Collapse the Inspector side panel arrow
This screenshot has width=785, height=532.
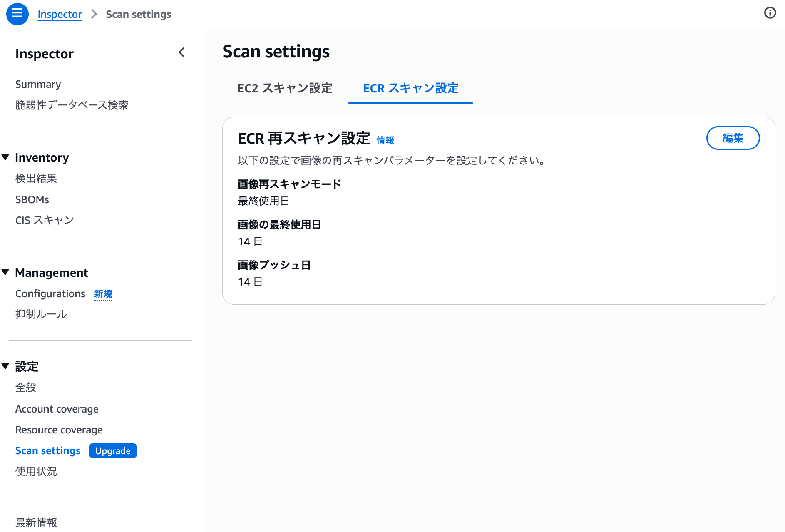[x=181, y=52]
